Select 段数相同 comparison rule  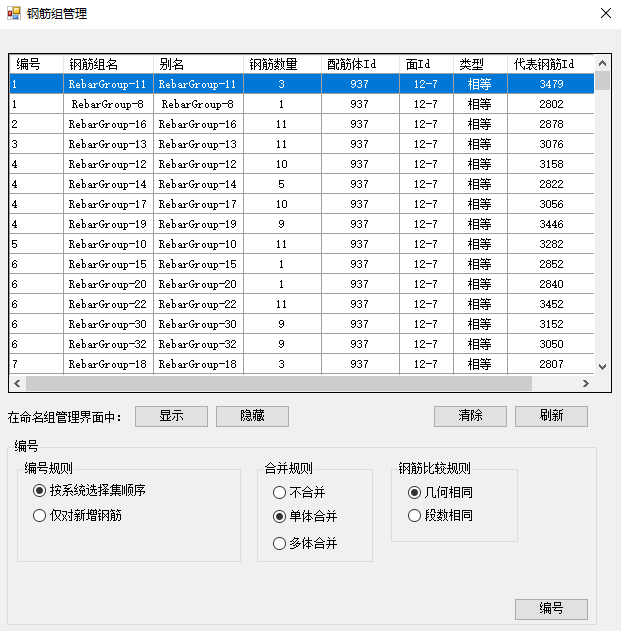pos(415,516)
